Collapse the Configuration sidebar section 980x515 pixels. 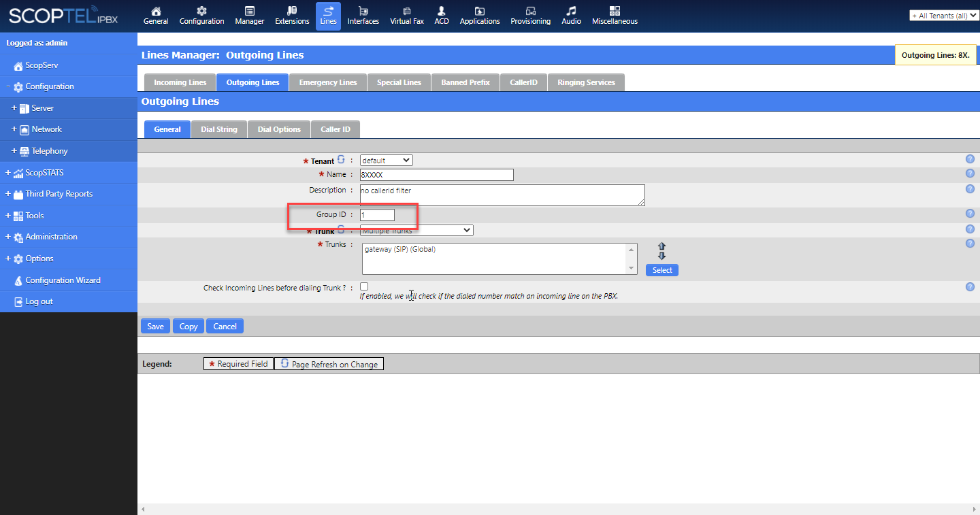[8, 86]
